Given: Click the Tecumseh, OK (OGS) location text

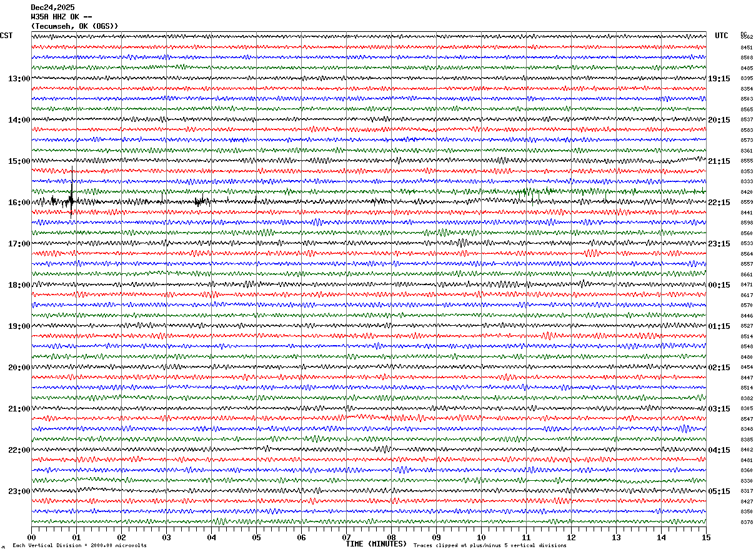Looking at the screenshot, I should pos(75,26).
